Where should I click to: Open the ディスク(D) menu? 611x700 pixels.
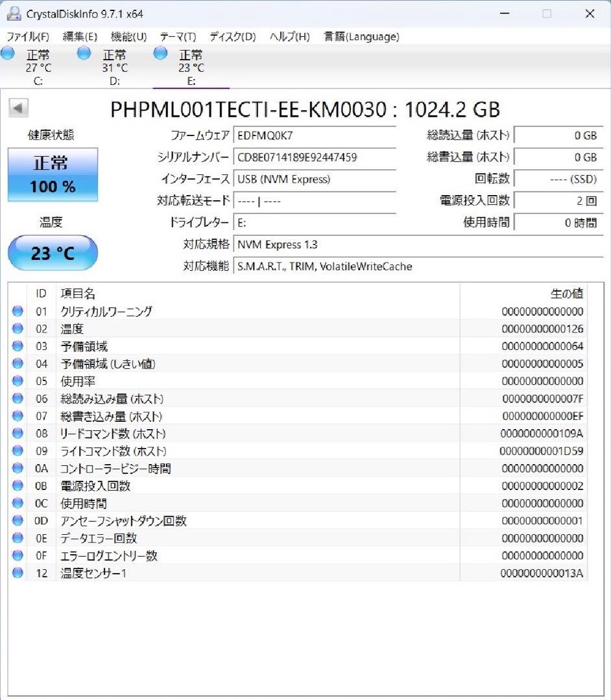click(x=233, y=36)
